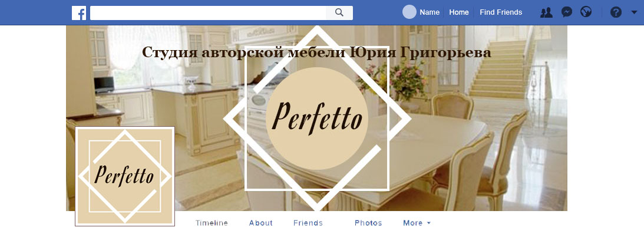Open the notifications globe icon

pos(586,12)
